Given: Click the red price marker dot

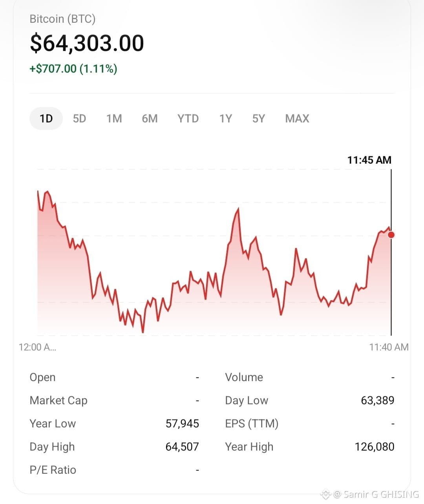Looking at the screenshot, I should pos(391,235).
